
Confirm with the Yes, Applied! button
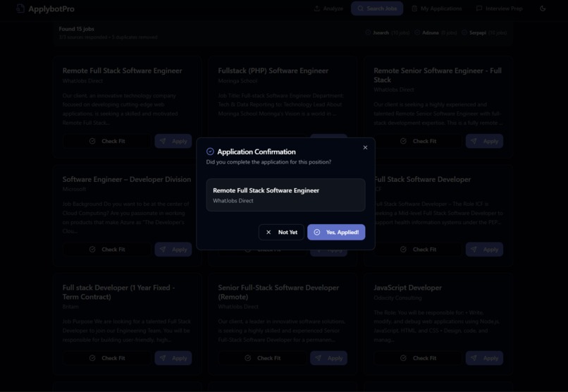(x=336, y=232)
